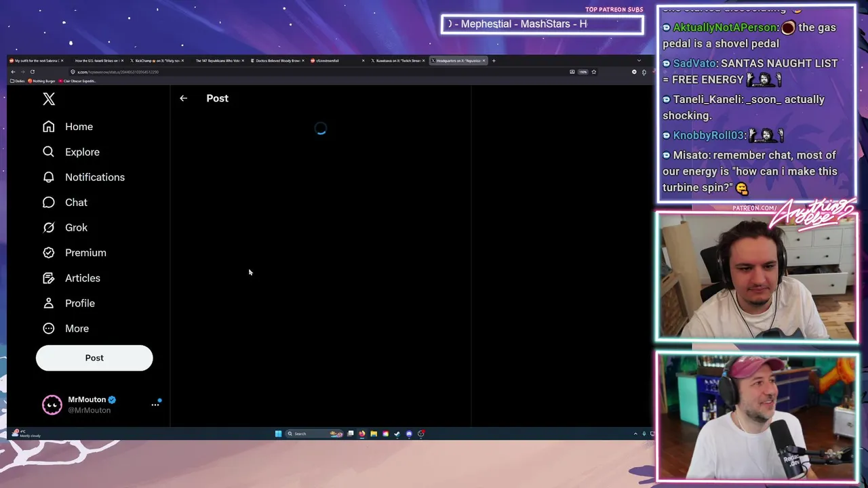The width and height of the screenshot is (868, 488).
Task: Click Misato username in chat
Action: coord(690,155)
